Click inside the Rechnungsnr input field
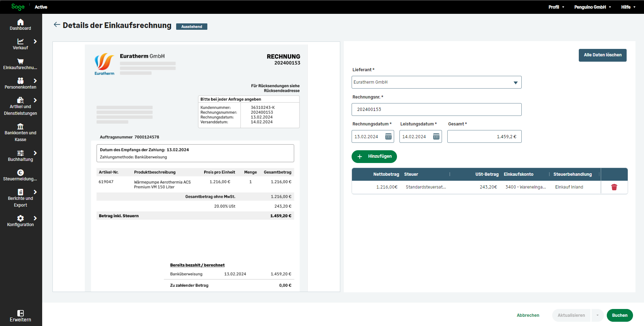 436,109
